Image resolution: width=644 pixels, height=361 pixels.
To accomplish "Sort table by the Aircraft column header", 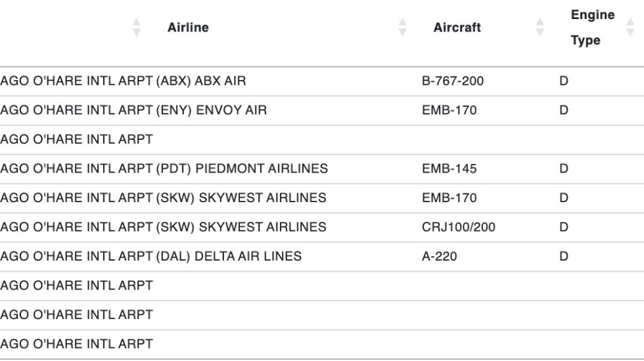I will pyautogui.click(x=457, y=28).
